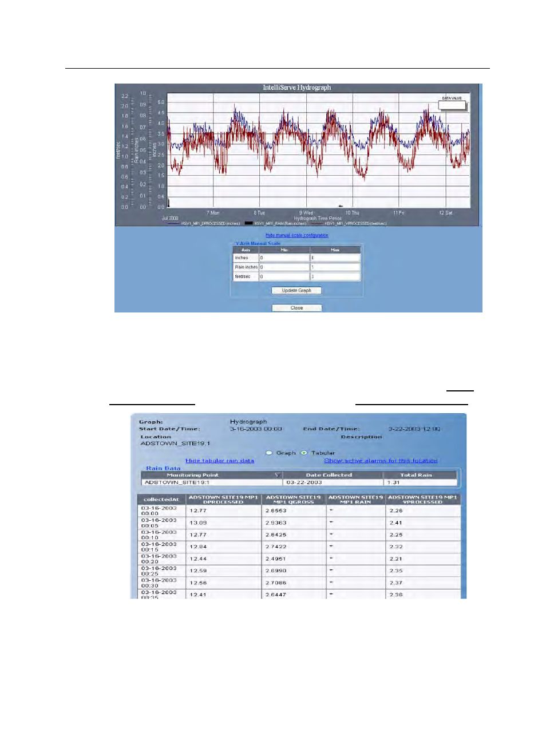Click total rain value 1.31

[393, 482]
